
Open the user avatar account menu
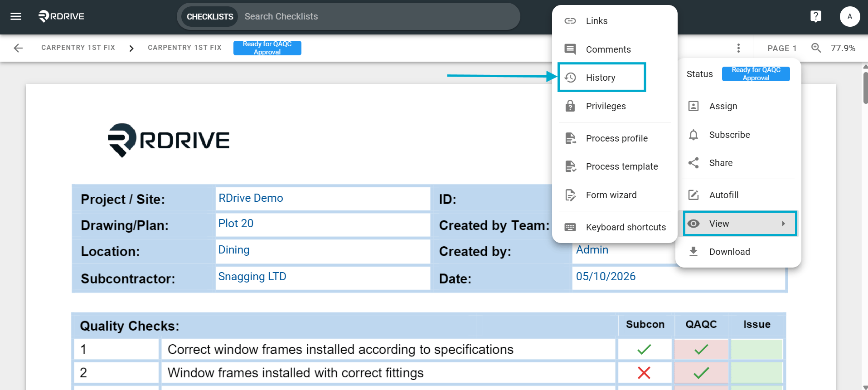coord(850,16)
